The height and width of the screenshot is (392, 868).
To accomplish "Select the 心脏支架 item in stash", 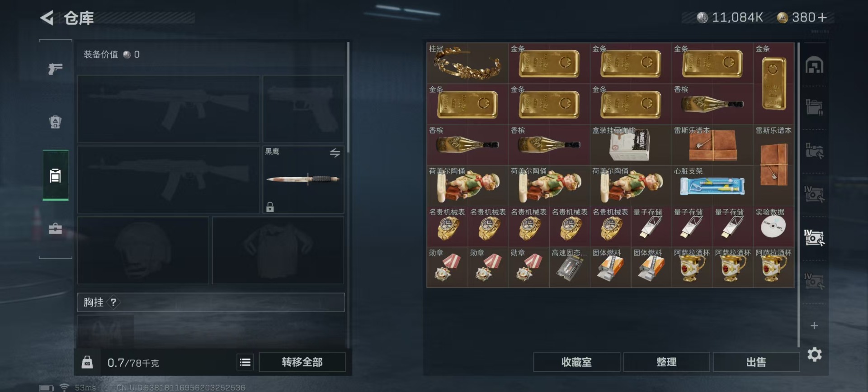I will pos(712,185).
